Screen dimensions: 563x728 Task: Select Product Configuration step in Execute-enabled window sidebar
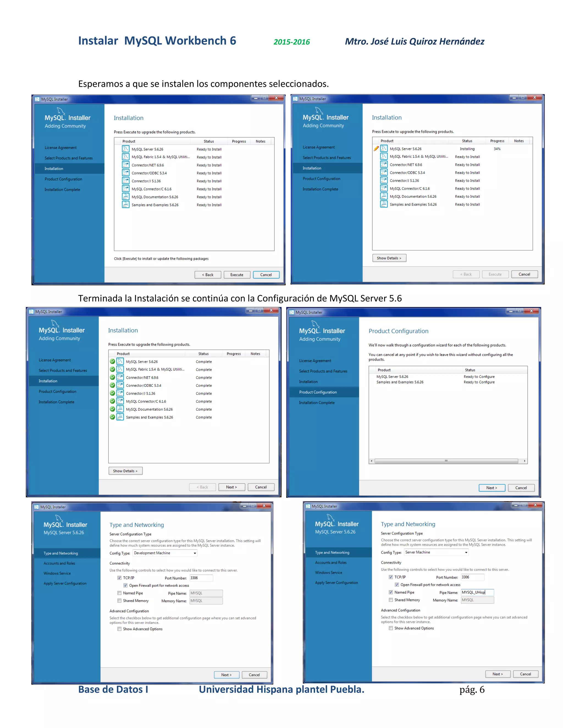64,179
